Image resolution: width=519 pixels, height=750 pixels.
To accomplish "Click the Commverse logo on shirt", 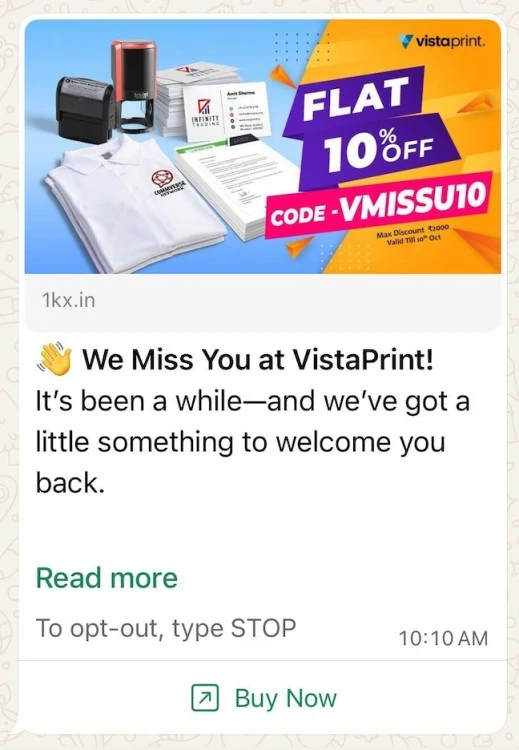I will [x=165, y=184].
